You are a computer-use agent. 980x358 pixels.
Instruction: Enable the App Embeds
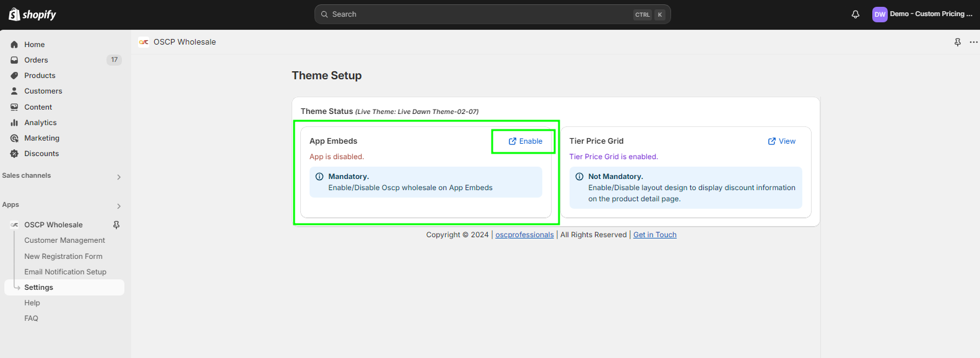pyautogui.click(x=525, y=141)
